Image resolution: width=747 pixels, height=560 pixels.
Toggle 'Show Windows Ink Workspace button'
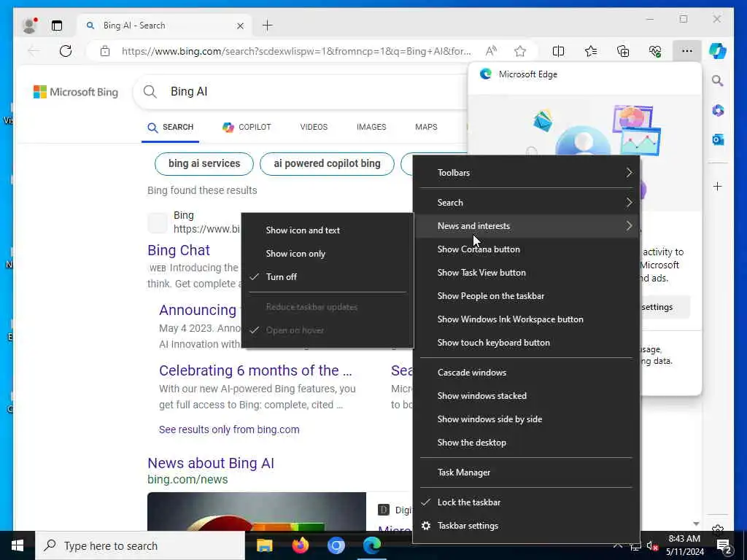(526, 319)
